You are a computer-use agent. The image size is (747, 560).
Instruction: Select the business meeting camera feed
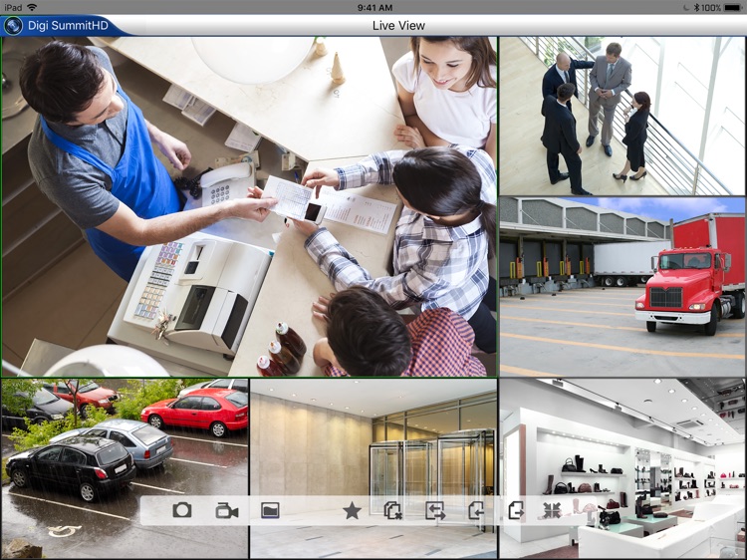pyautogui.click(x=622, y=117)
